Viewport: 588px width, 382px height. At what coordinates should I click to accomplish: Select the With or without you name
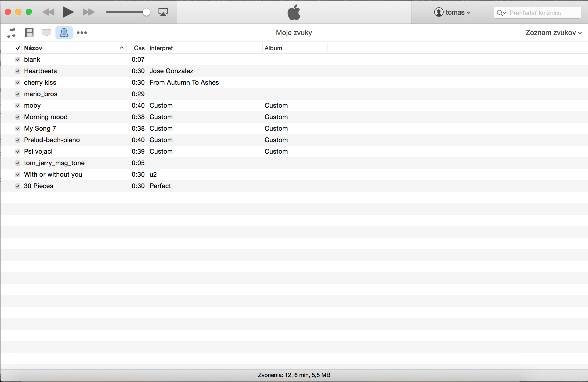(53, 175)
